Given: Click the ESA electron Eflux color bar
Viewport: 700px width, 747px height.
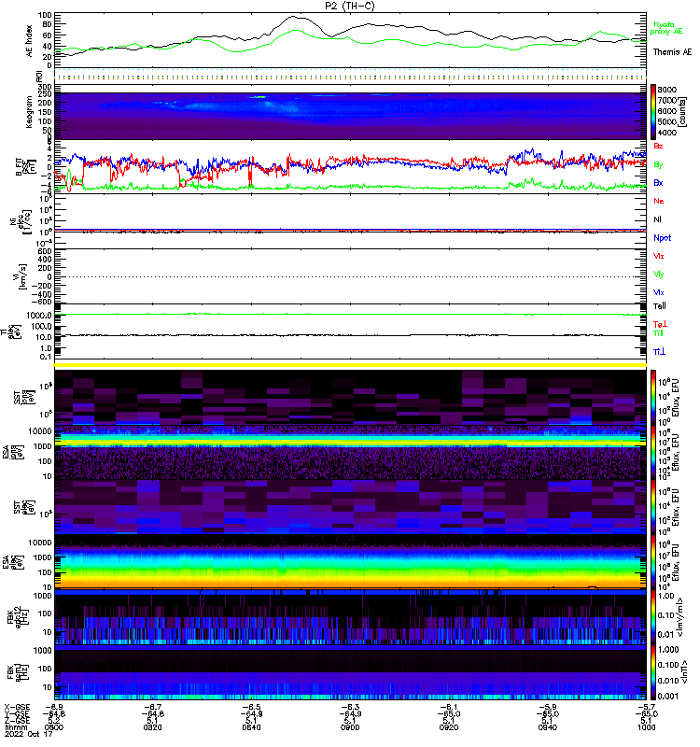Looking at the screenshot, I should (653, 562).
